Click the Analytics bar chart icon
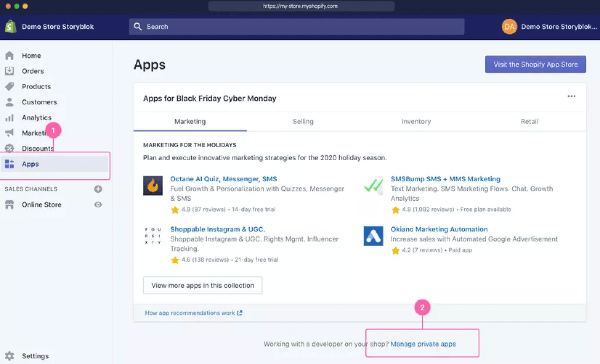Viewport: 600px width, 364px height. (x=9, y=118)
